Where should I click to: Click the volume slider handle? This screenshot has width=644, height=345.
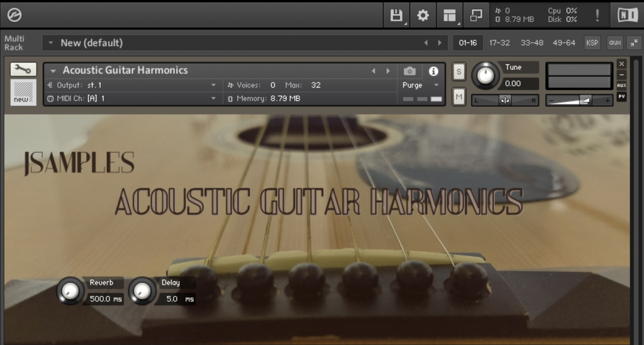click(x=585, y=100)
